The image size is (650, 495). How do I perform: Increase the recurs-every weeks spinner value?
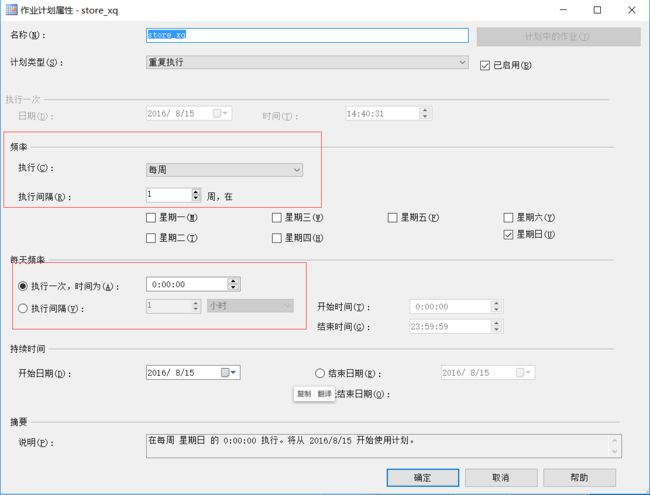(x=196, y=192)
